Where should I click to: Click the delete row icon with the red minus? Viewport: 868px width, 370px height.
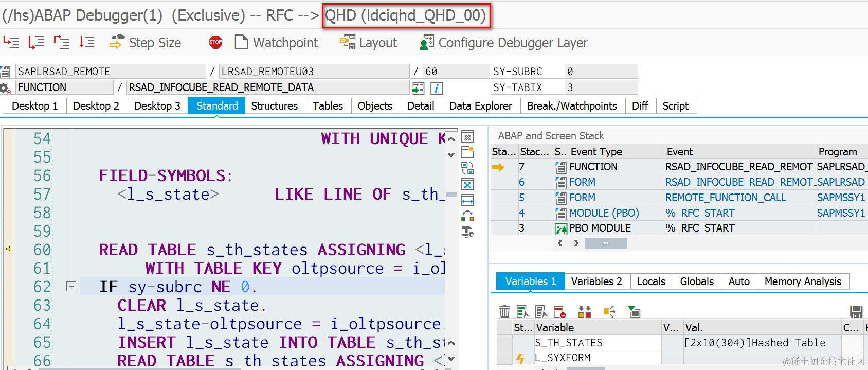(x=559, y=311)
